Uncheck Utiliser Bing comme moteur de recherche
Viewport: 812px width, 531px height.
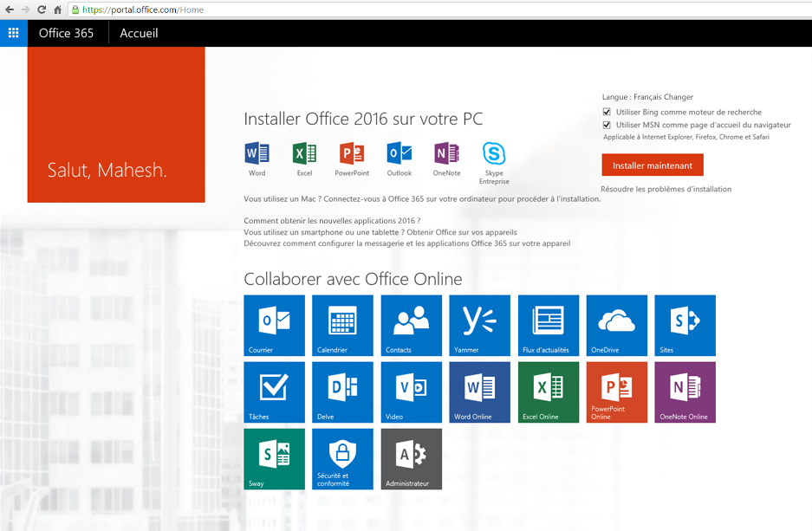607,112
